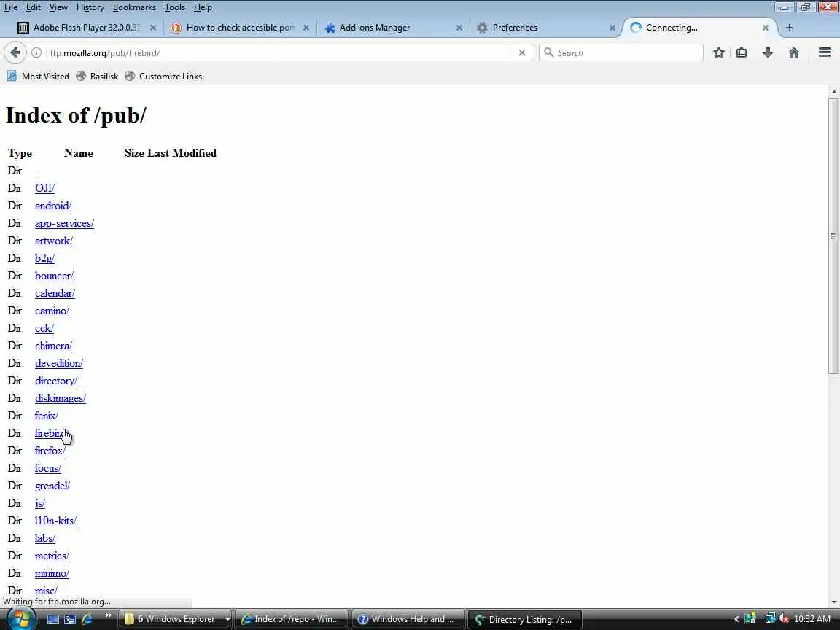Open the bouncer/ directory link

coord(54,276)
